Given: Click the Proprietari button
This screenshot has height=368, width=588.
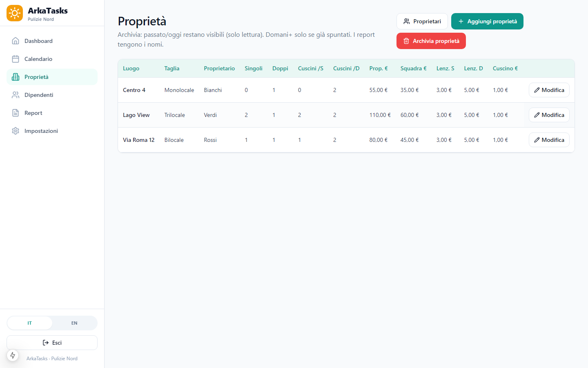Looking at the screenshot, I should (422, 21).
